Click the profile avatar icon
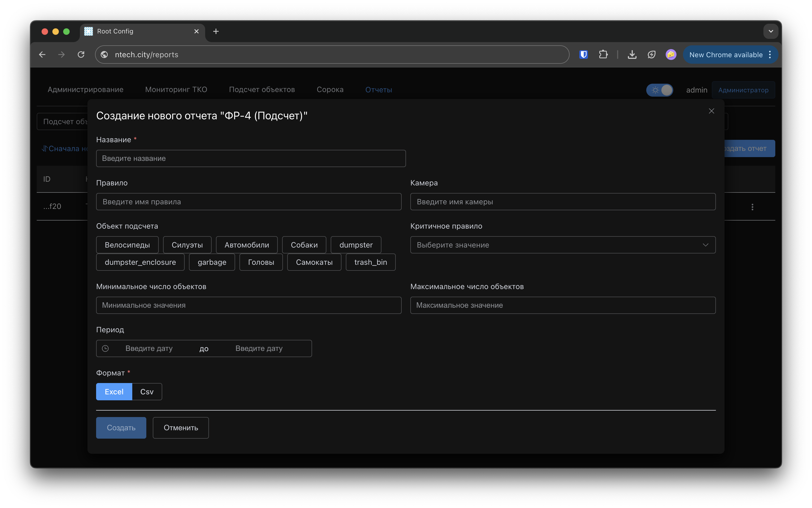812x508 pixels. click(671, 55)
